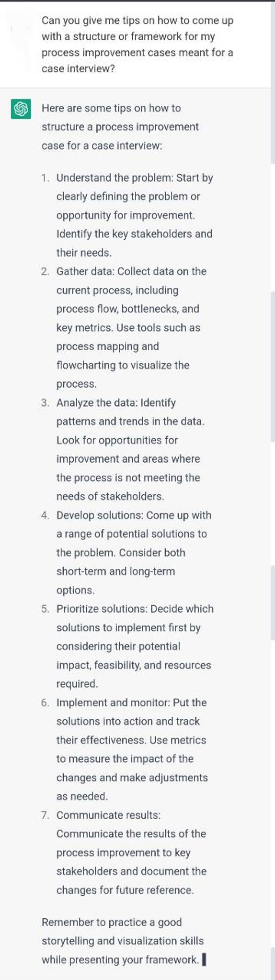Select 'Understand the problem' list item text

135,215
